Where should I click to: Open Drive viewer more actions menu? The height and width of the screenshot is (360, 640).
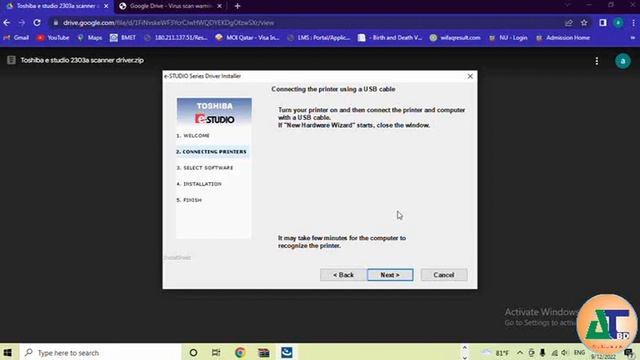(597, 61)
